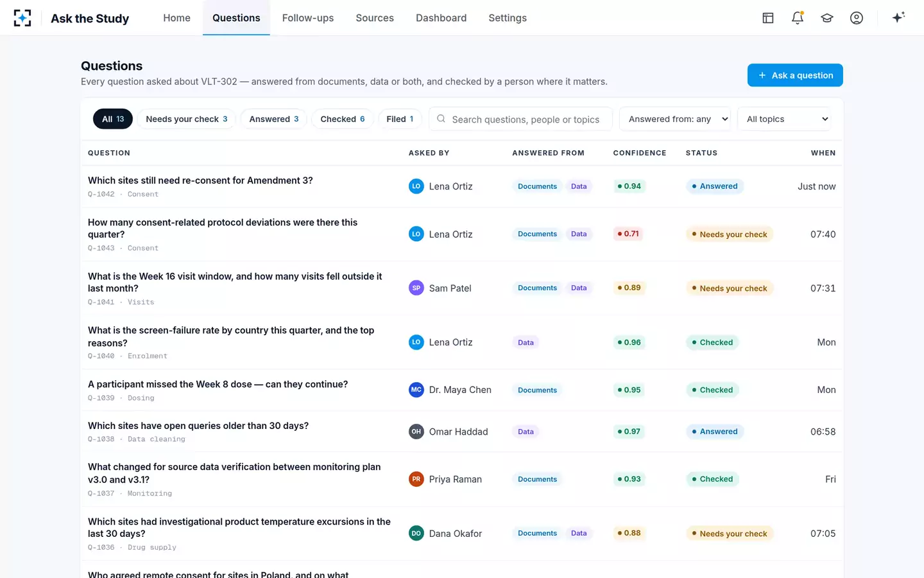Click the Confidence column header

pyautogui.click(x=640, y=153)
